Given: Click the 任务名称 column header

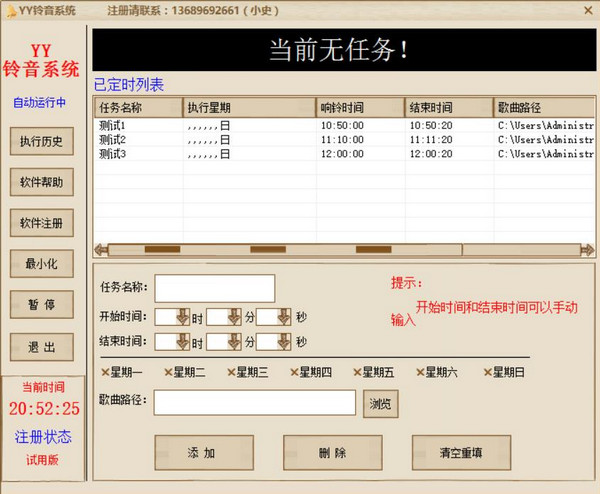Looking at the screenshot, I should [x=137, y=107].
